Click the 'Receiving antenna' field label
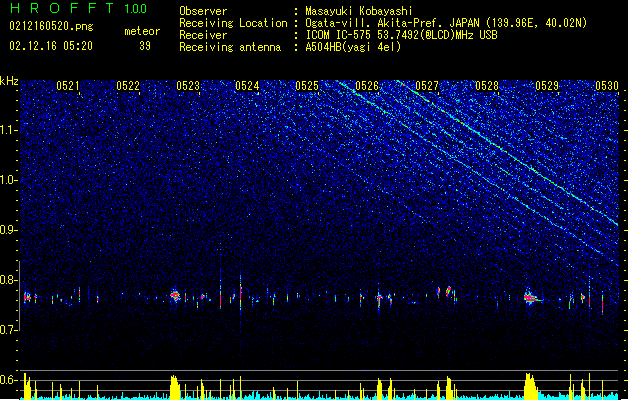Image resolution: width=629 pixels, height=400 pixels. click(x=230, y=47)
